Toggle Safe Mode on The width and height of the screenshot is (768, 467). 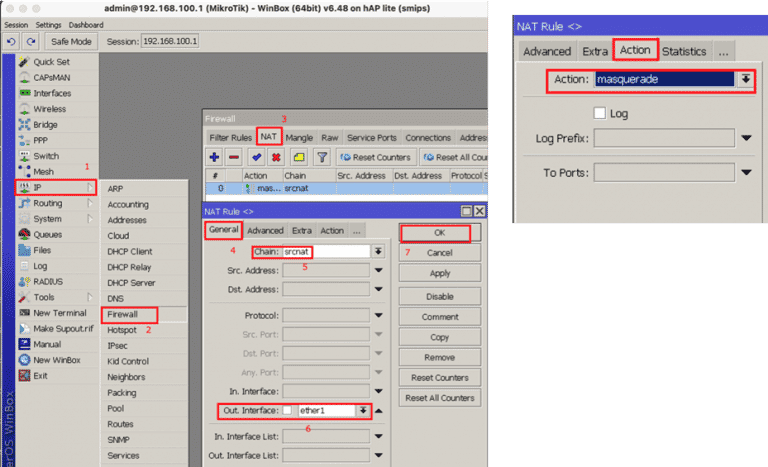72,41
